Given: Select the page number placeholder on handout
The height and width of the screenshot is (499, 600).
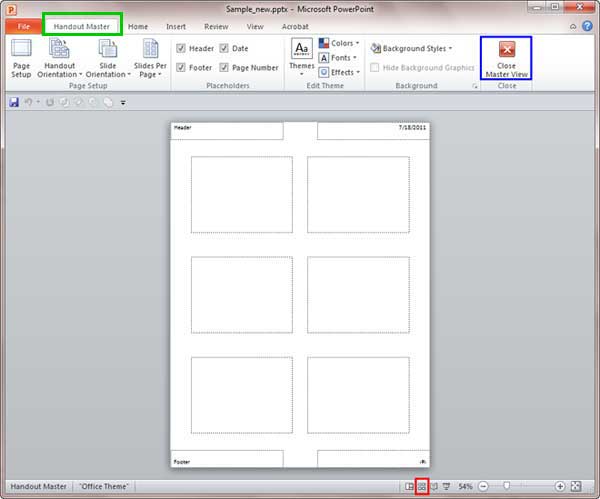Looking at the screenshot, I should (373, 459).
